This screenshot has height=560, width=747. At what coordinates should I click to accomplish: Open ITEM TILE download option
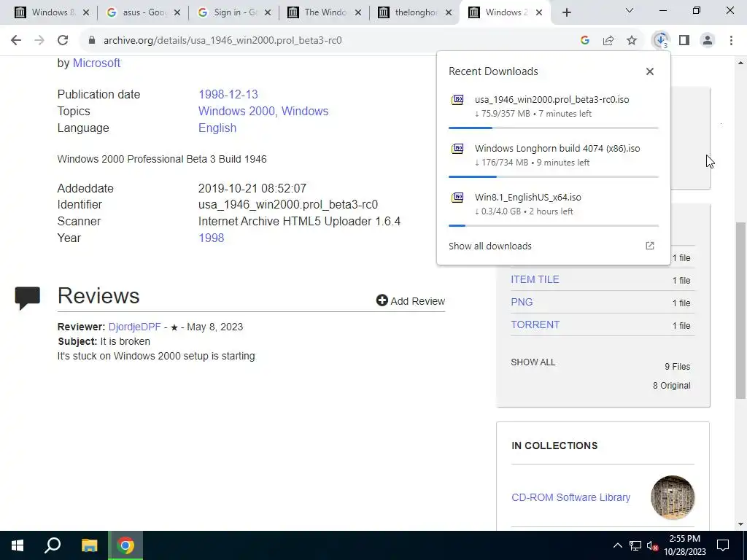point(535,279)
